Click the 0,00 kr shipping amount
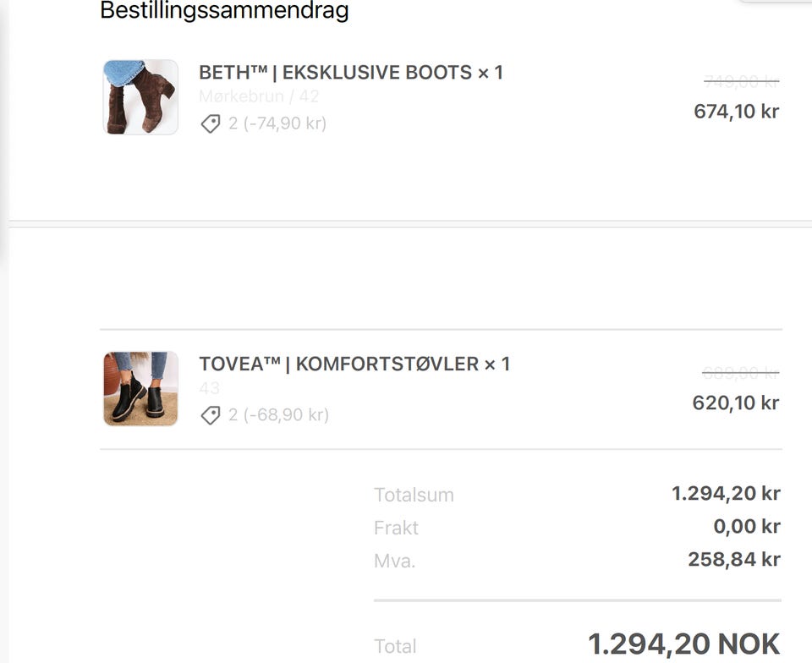This screenshot has width=812, height=663. [x=746, y=526]
